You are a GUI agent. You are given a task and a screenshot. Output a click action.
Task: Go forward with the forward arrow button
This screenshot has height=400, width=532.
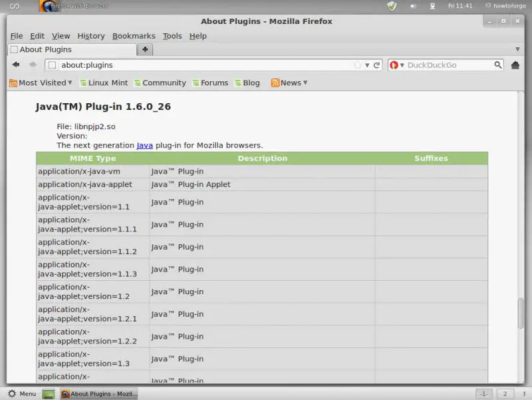pos(33,65)
